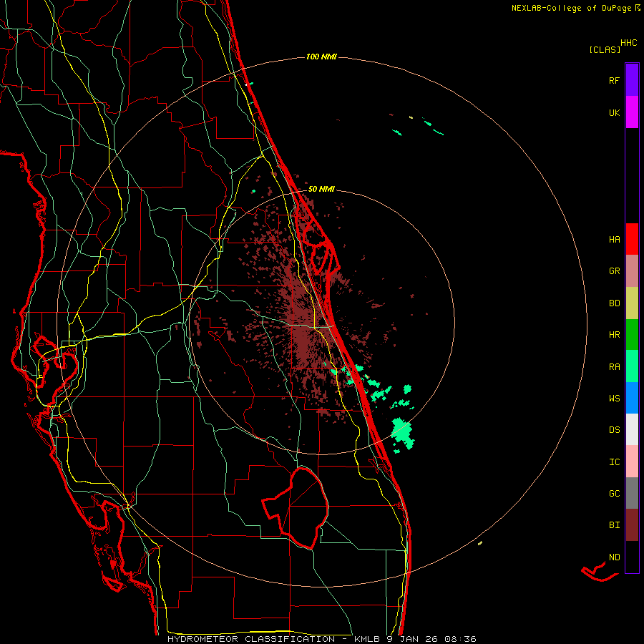
Task: Click the 50 NMI range ring label
Action: [x=321, y=189]
